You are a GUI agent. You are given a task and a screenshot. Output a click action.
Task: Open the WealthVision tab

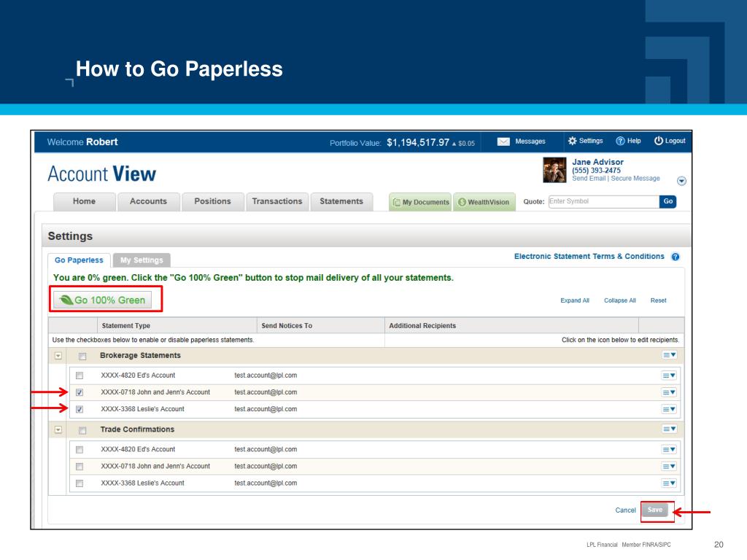(484, 202)
